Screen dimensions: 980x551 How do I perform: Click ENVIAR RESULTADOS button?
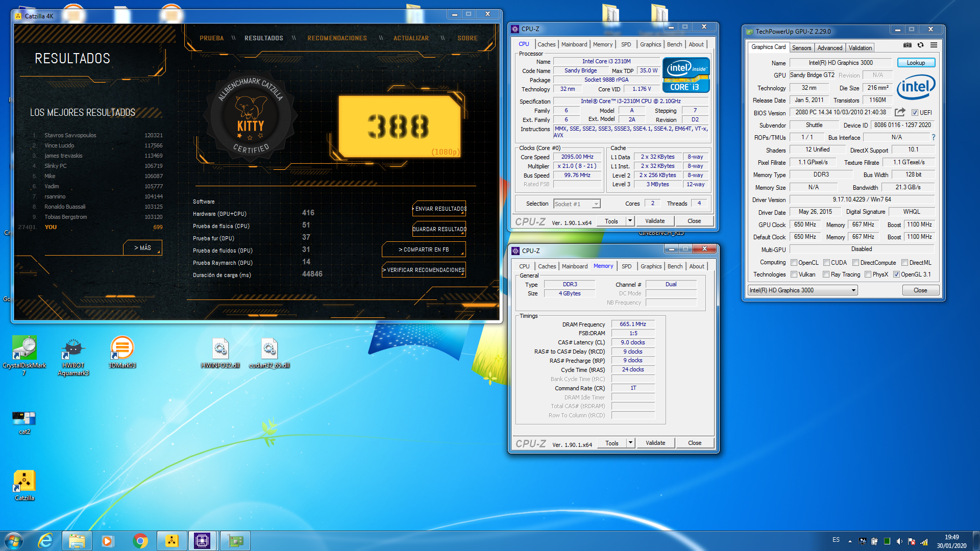click(439, 209)
